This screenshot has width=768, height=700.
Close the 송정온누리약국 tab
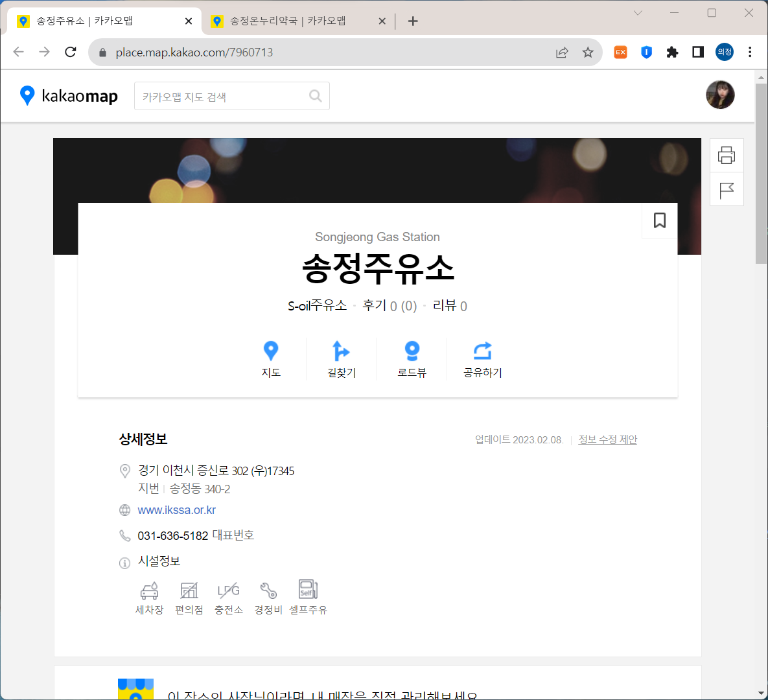click(x=382, y=21)
